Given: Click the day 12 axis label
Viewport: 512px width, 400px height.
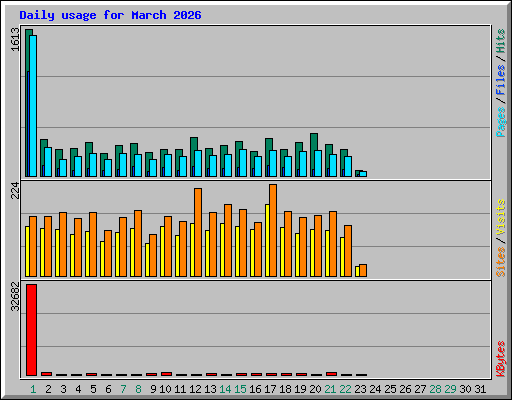Looking at the screenshot, I should 195,389.
